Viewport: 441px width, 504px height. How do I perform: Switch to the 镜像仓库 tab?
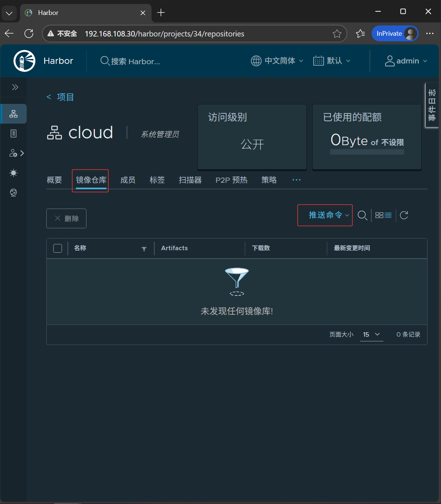pyautogui.click(x=91, y=180)
